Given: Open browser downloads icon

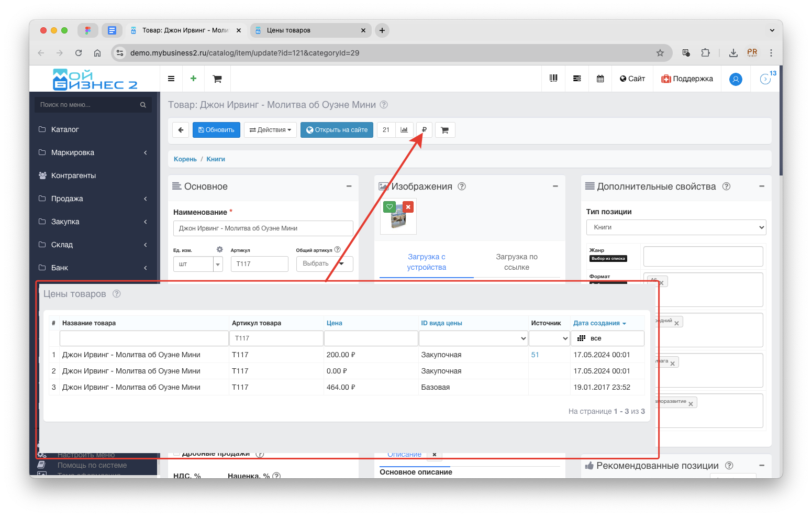Looking at the screenshot, I should (x=733, y=53).
